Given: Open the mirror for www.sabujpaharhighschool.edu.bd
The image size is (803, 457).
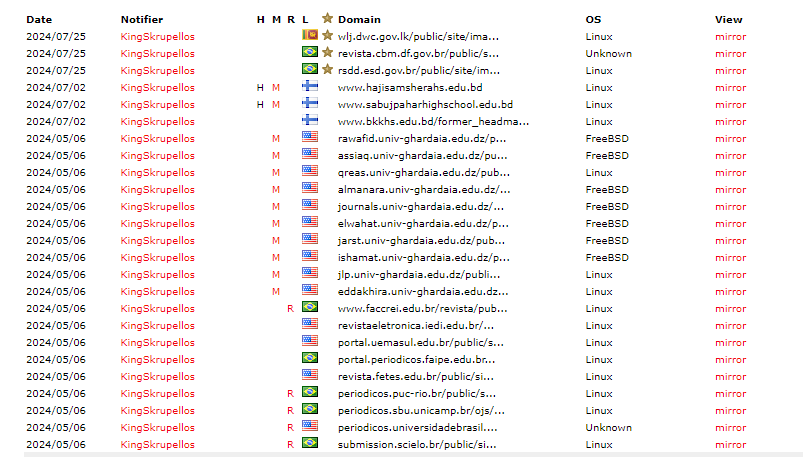Looking at the screenshot, I should coord(730,104).
